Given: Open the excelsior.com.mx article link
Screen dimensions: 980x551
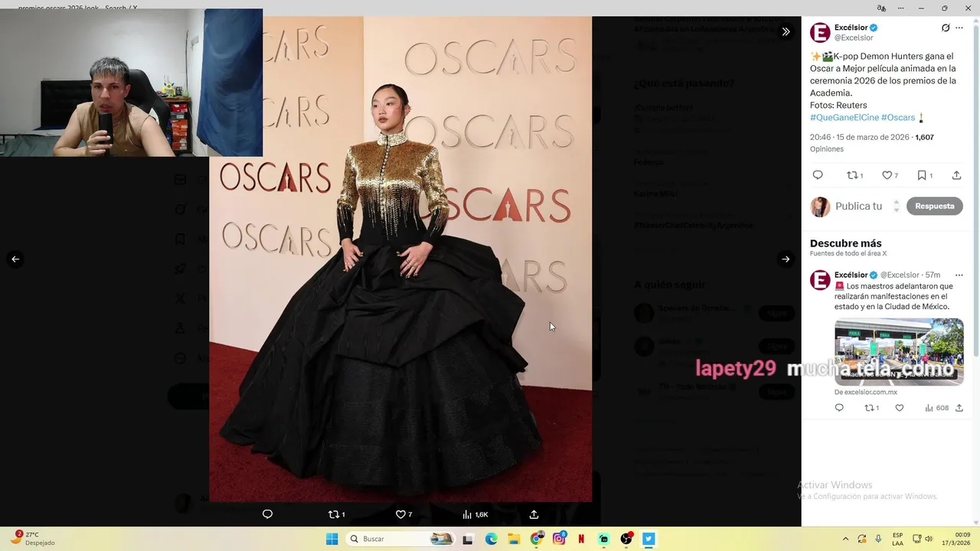Looking at the screenshot, I should point(866,392).
